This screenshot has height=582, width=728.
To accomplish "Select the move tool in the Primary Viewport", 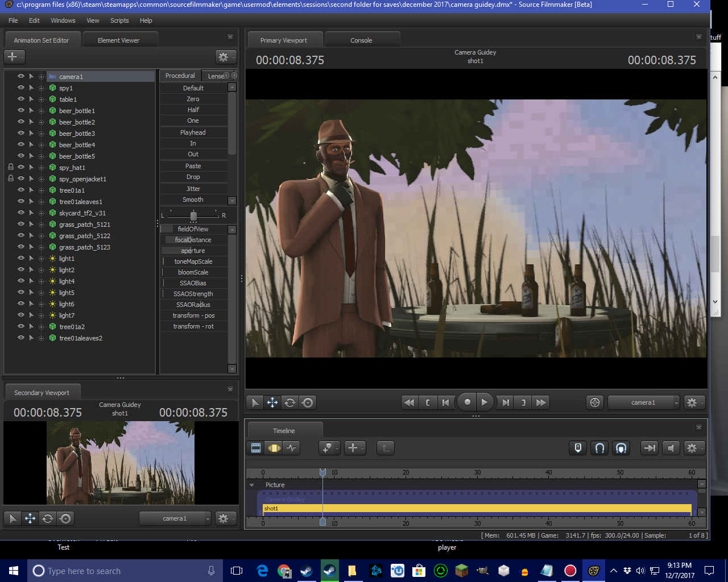I will click(x=272, y=402).
